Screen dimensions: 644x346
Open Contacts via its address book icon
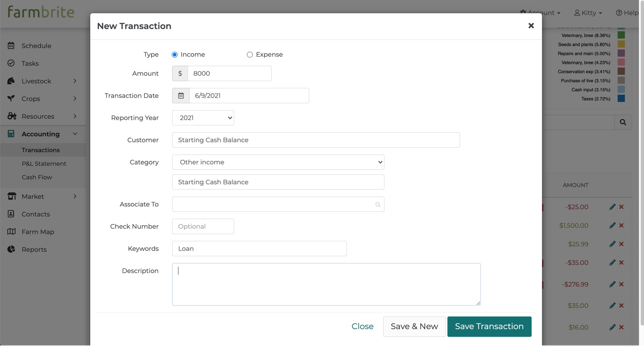(x=11, y=214)
